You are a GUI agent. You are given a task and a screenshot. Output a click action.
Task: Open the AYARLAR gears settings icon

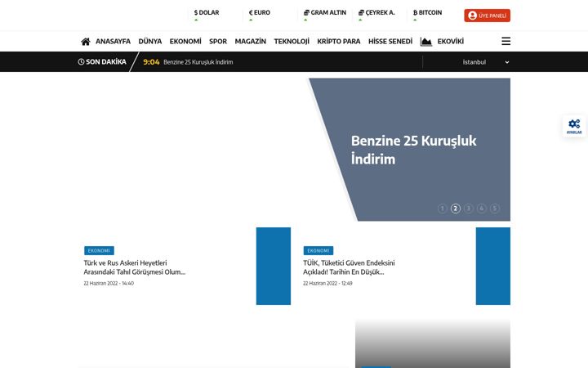(x=574, y=126)
